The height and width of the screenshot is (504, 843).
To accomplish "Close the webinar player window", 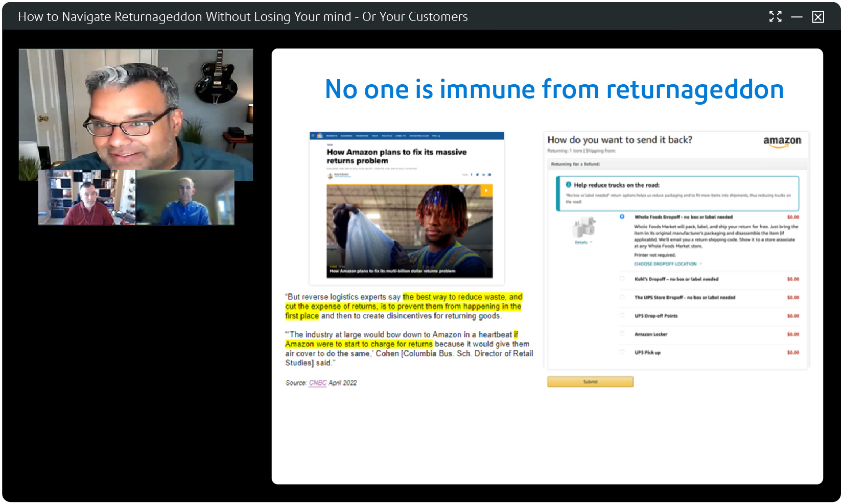I will coord(818,17).
